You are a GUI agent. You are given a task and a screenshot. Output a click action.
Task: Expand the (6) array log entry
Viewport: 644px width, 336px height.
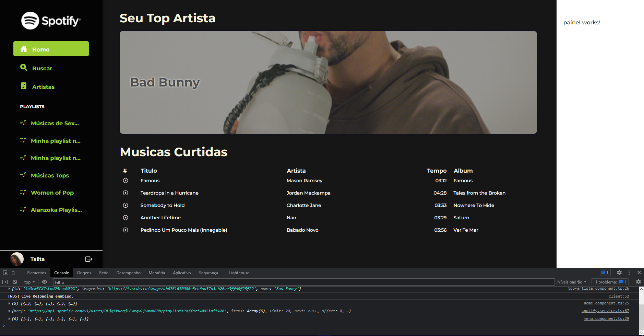pos(9,319)
